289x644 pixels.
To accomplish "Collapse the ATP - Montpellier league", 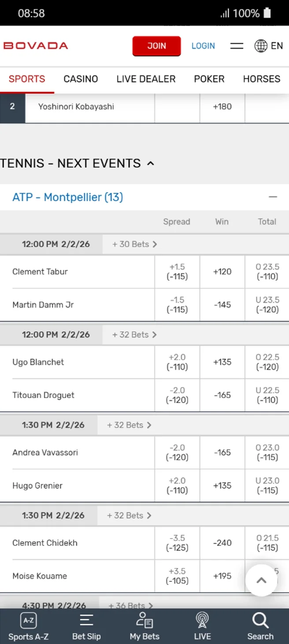I will coord(273,197).
